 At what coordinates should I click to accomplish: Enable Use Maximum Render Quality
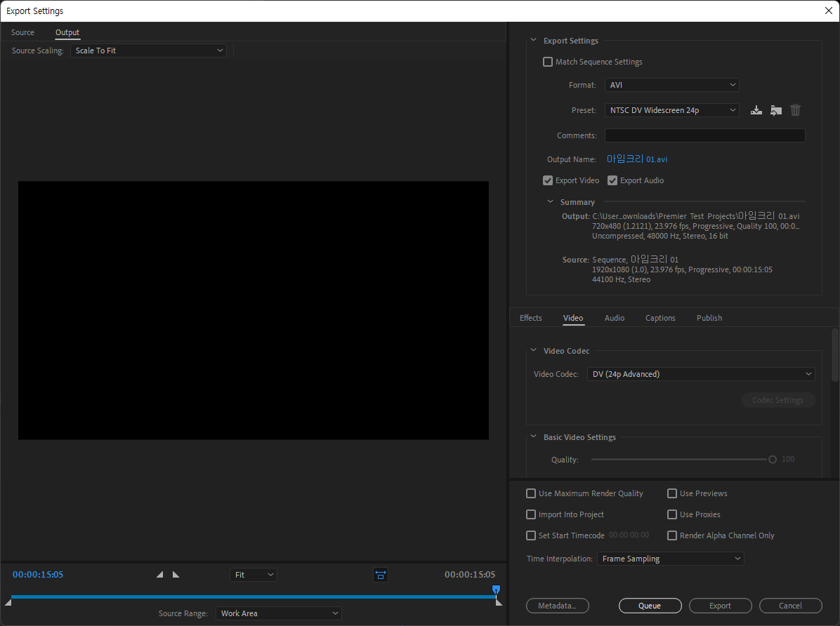[x=531, y=493]
